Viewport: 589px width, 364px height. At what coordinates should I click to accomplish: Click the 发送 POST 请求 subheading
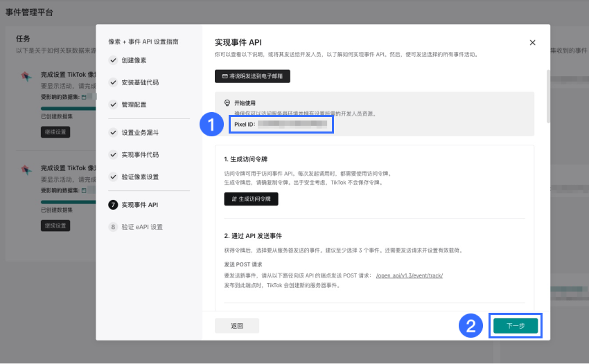coord(243,264)
